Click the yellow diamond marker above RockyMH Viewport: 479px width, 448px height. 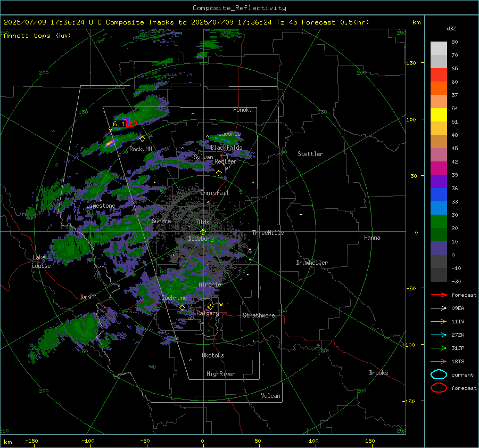click(x=142, y=139)
